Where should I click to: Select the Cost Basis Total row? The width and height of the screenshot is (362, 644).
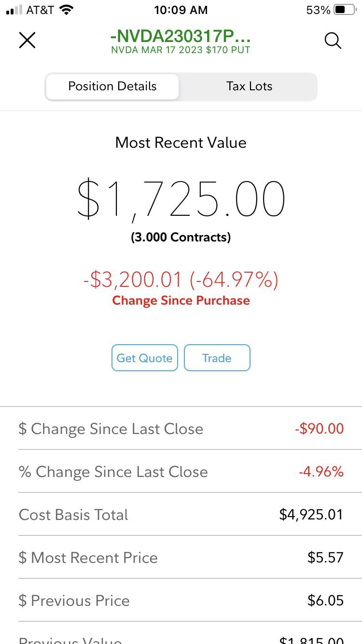(x=181, y=515)
